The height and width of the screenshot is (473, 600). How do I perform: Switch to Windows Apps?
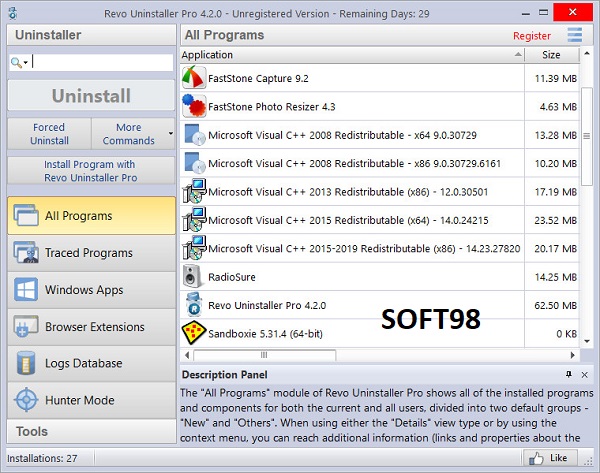(91, 290)
